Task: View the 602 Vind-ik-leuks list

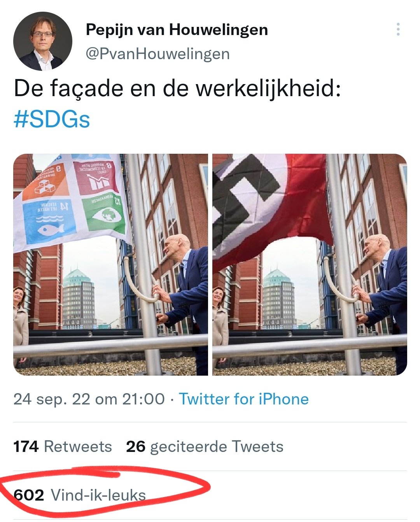Action: pyautogui.click(x=80, y=495)
